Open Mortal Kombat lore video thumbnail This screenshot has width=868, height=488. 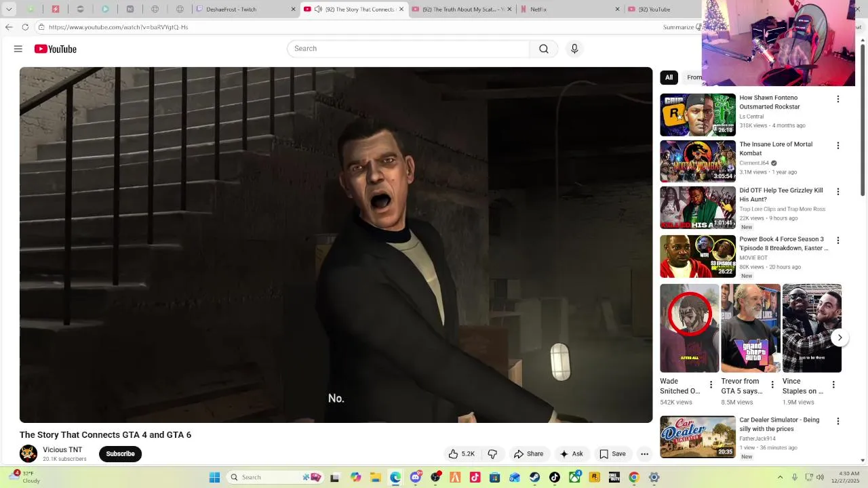coord(698,161)
